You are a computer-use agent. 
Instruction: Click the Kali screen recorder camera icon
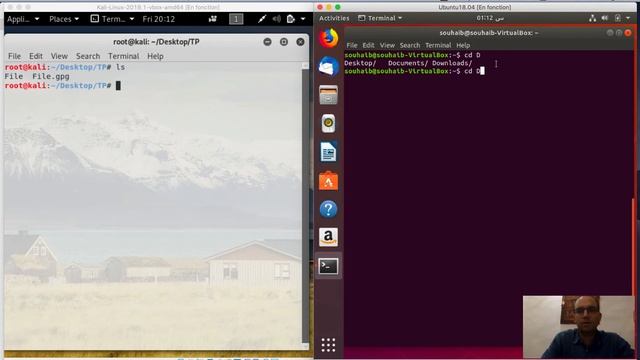point(213,19)
